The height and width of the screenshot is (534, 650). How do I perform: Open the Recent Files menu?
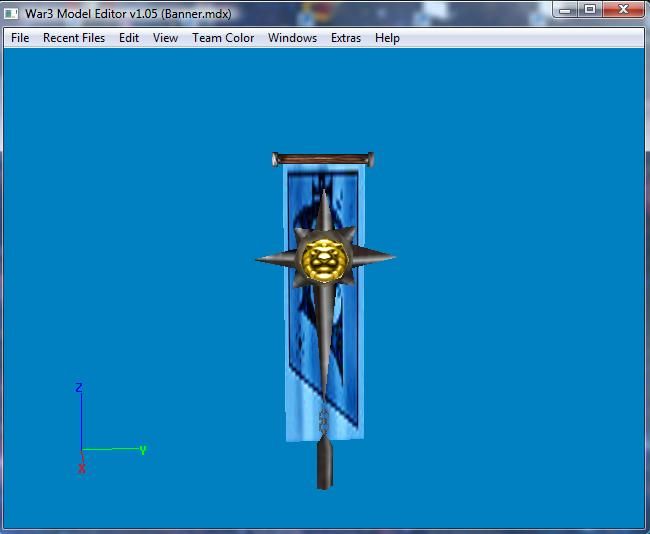(x=74, y=38)
